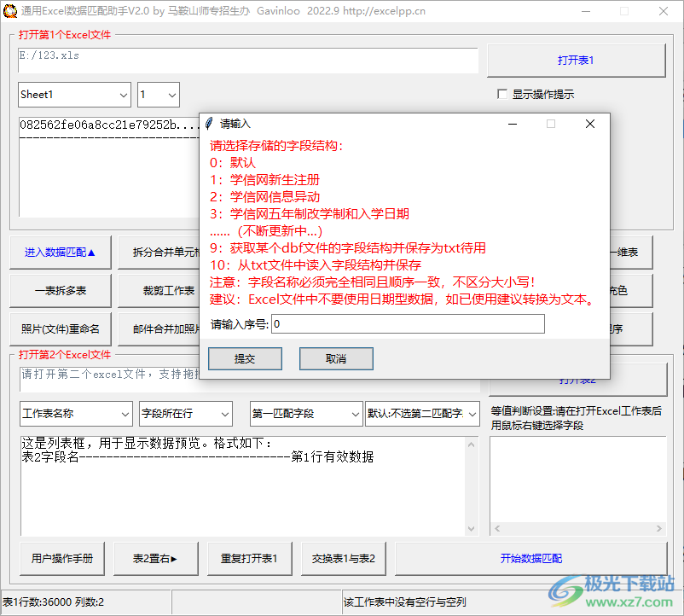Select the 082562fe06a8cc21e79252b row in the table 1 list
The width and height of the screenshot is (684, 616).
pos(109,125)
